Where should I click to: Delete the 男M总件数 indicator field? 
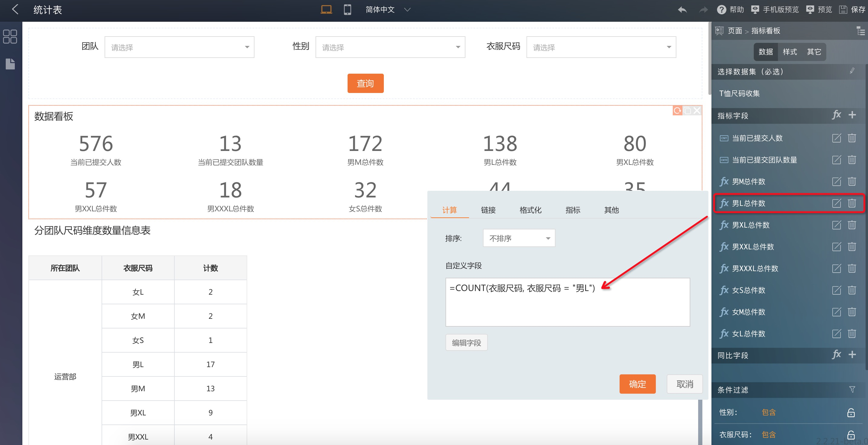851,181
